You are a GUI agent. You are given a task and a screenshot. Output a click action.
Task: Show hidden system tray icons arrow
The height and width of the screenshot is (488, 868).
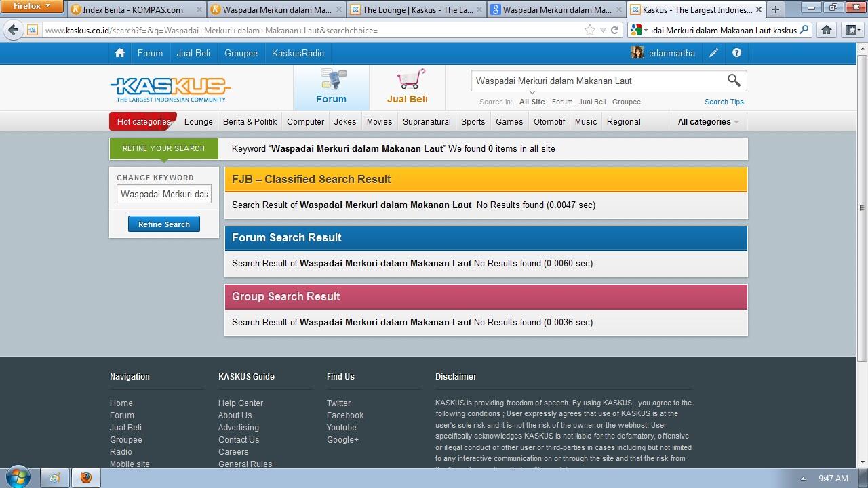[803, 479]
